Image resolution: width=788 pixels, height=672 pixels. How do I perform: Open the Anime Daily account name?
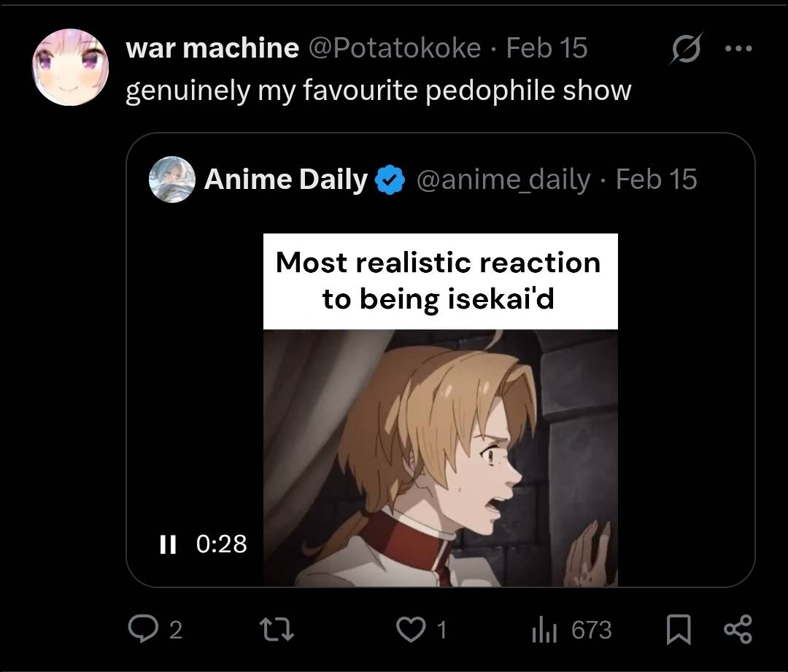pyautogui.click(x=285, y=179)
